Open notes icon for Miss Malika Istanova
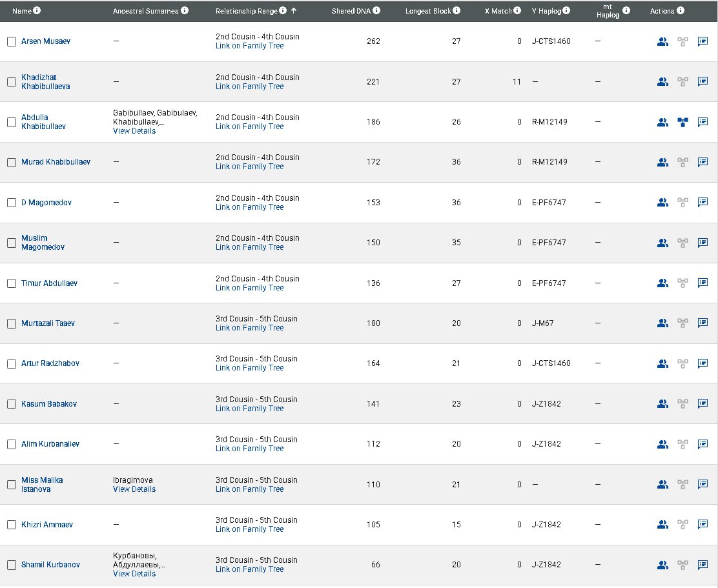This screenshot has width=718, height=588. 703,484
